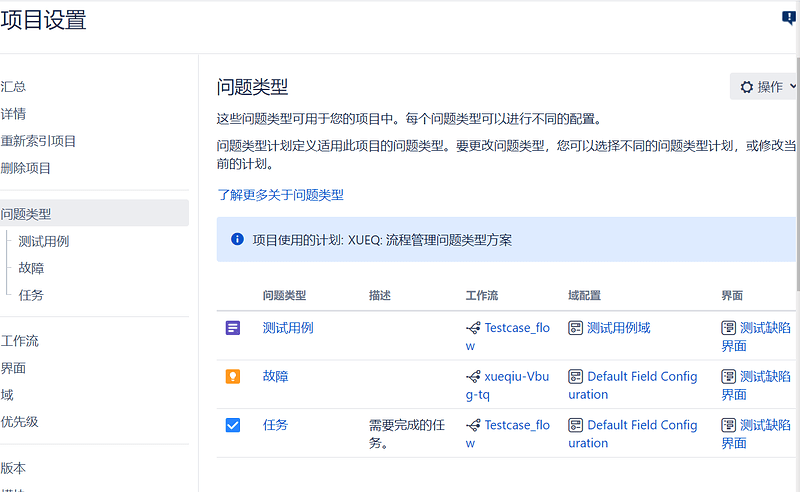The image size is (800, 492).
Task: Open 测试用例域 field configuration link
Action: pos(618,328)
